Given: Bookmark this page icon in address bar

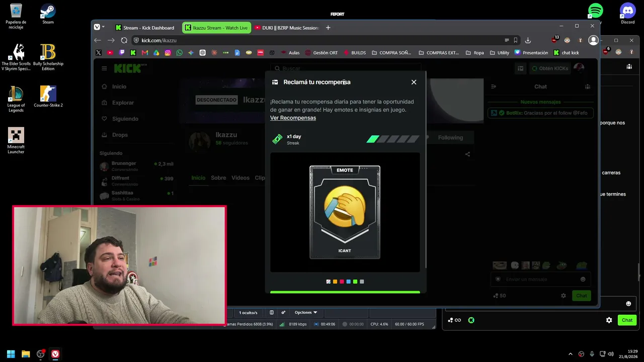Looking at the screenshot, I should 516,40.
